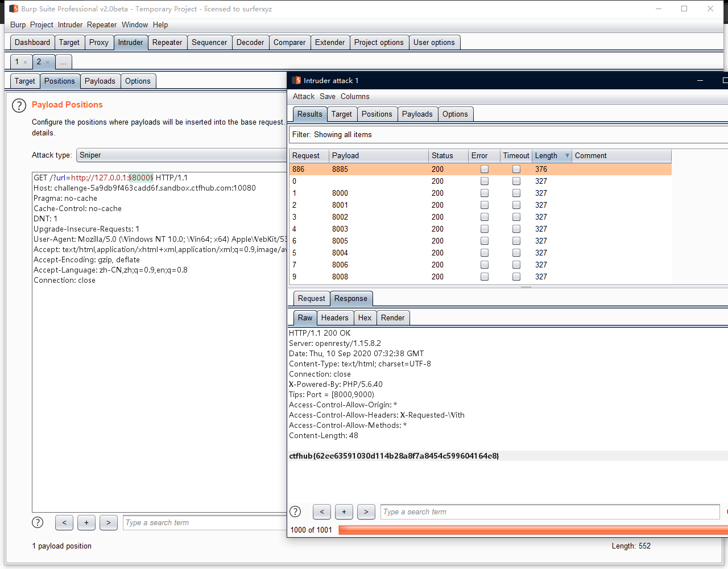Open Payload Positions help question-mark icon
The height and width of the screenshot is (569, 728).
(x=19, y=105)
